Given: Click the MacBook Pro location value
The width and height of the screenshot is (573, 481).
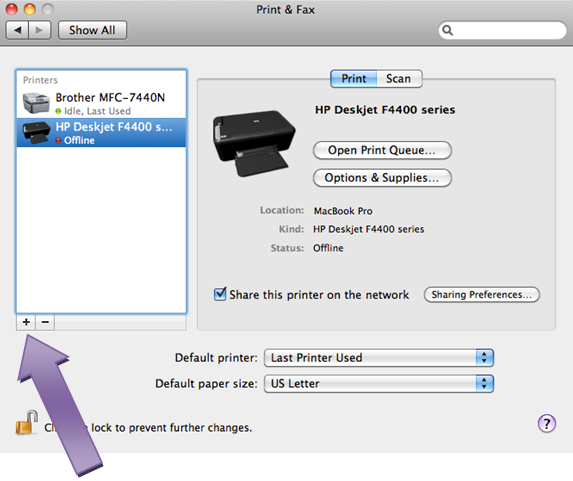Looking at the screenshot, I should (x=343, y=211).
